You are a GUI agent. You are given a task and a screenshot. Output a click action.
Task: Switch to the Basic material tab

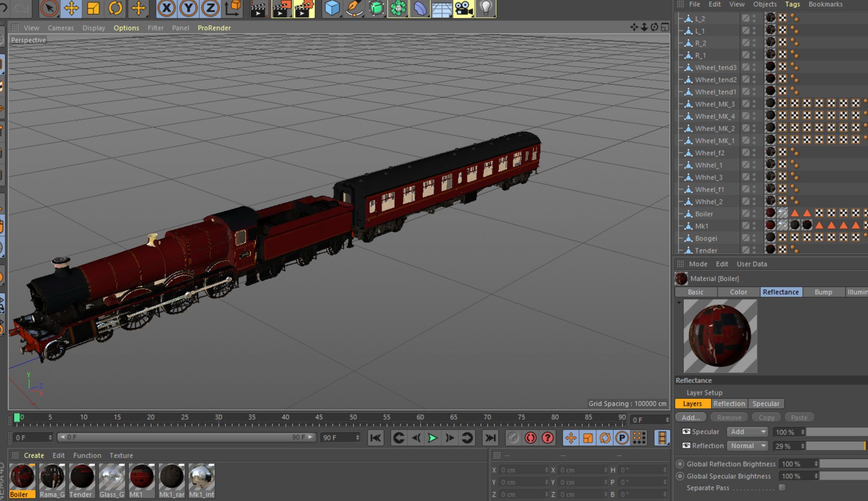[x=696, y=292]
